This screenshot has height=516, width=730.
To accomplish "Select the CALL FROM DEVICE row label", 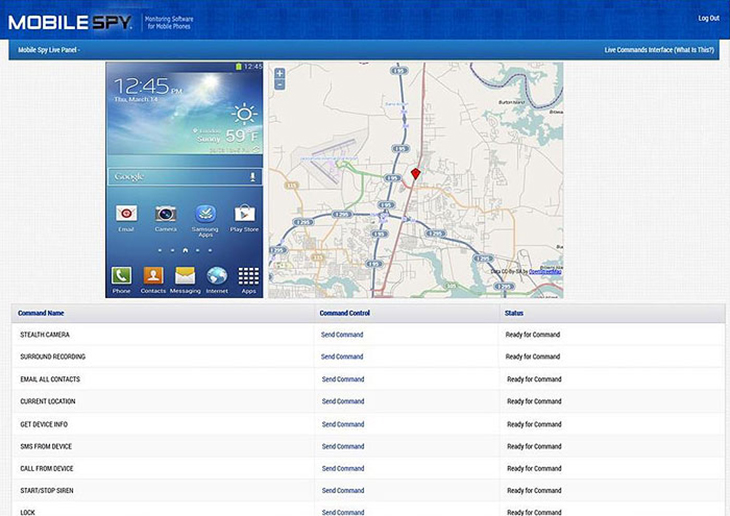I will coord(47,468).
